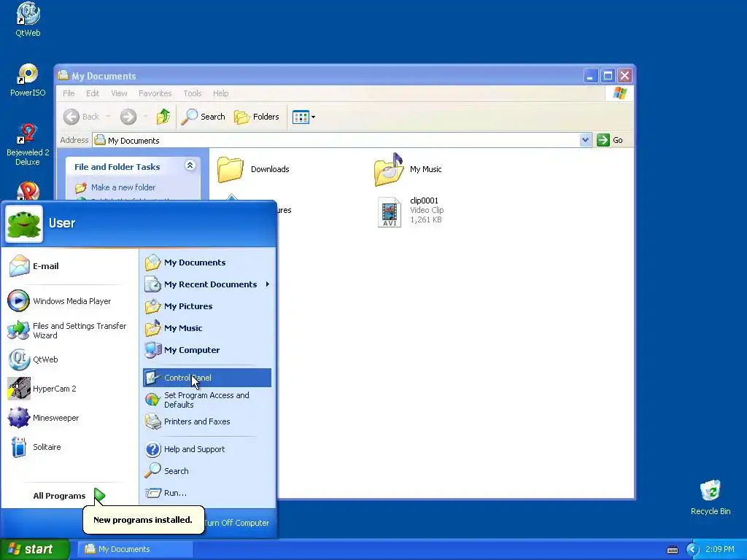
Task: Click Turn Off Computer
Action: (x=237, y=523)
